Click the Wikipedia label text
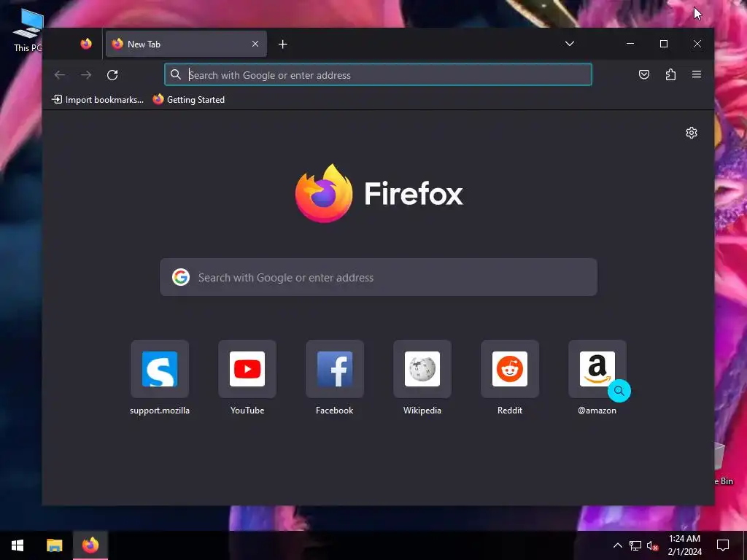The image size is (747, 560). [x=422, y=411]
